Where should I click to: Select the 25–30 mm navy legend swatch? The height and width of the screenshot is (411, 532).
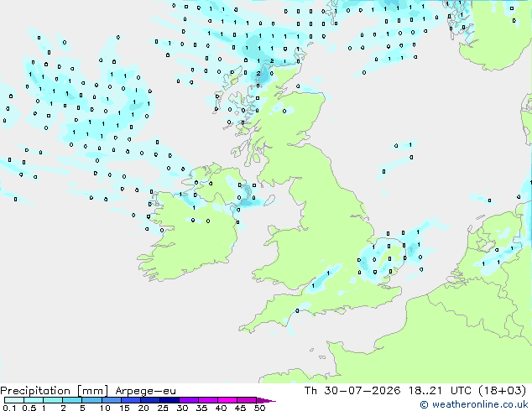[x=169, y=400]
